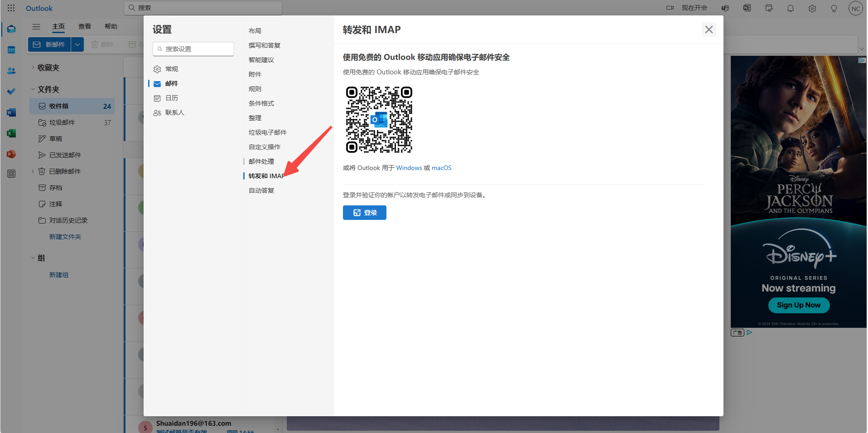Toggle the hamburger navigation pane icon
868x433 pixels.
[x=36, y=26]
